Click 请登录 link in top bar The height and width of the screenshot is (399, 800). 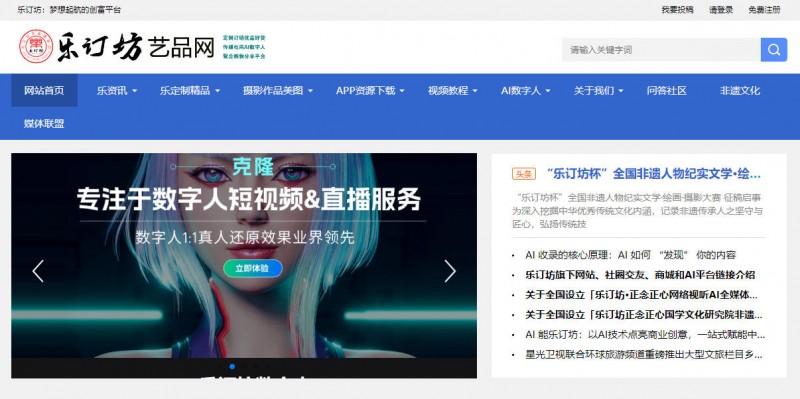tap(721, 10)
